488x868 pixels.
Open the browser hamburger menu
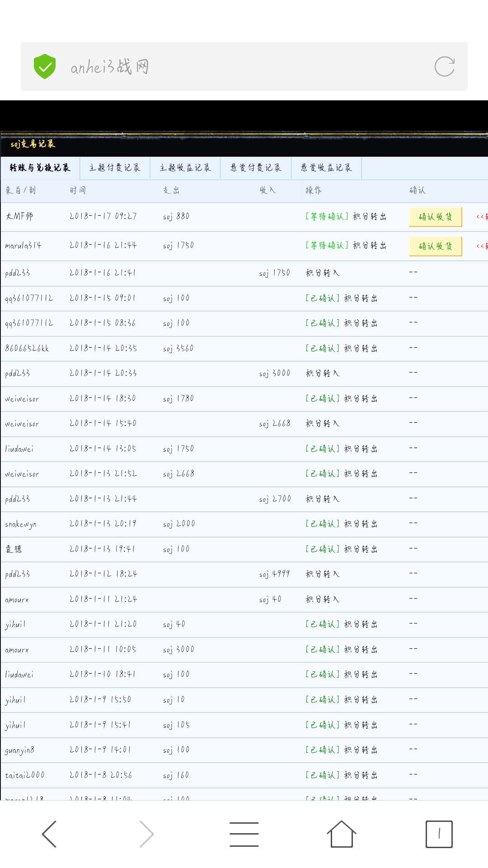244,834
